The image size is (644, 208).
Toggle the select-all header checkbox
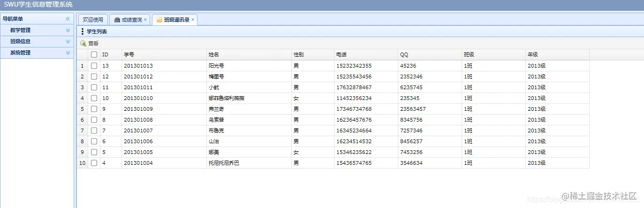94,54
